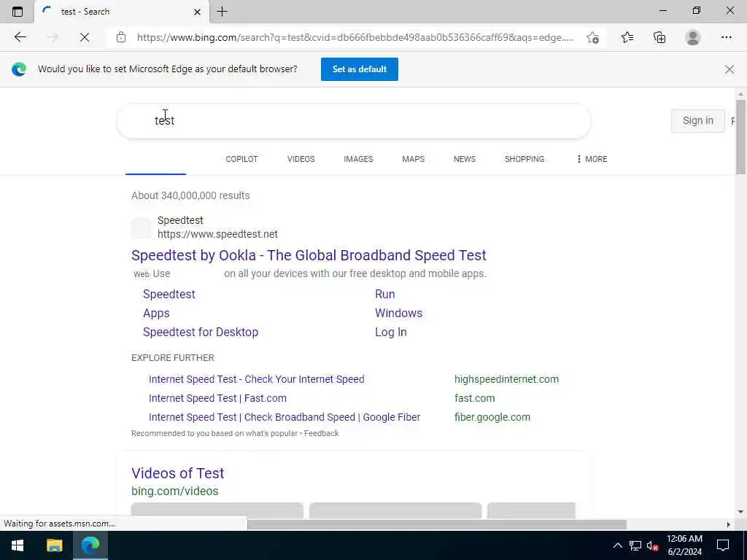Switch to the IMAGES tab

358,159
